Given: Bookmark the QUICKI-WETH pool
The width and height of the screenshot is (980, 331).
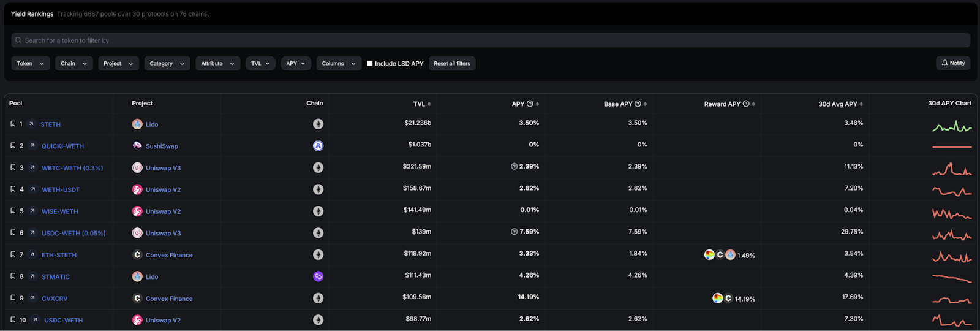Looking at the screenshot, I should click(13, 146).
